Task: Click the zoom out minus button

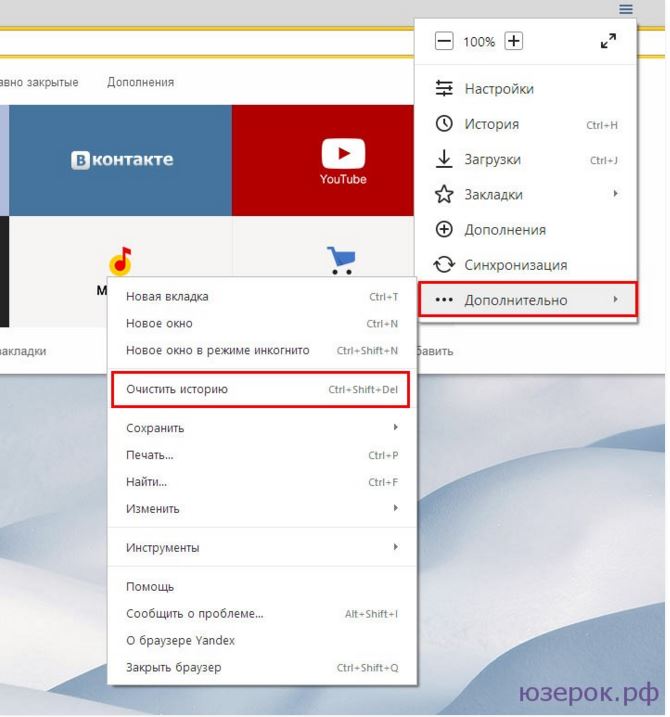Action: [444, 42]
